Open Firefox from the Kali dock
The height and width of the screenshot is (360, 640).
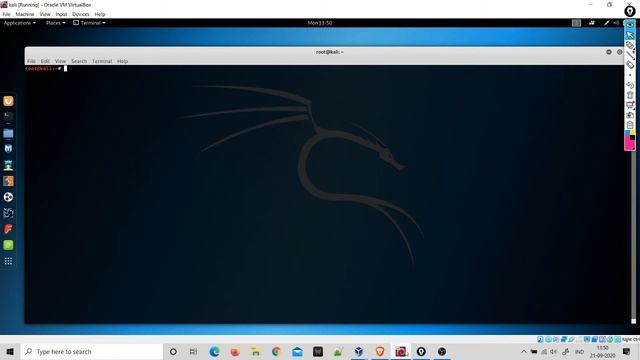click(x=8, y=101)
